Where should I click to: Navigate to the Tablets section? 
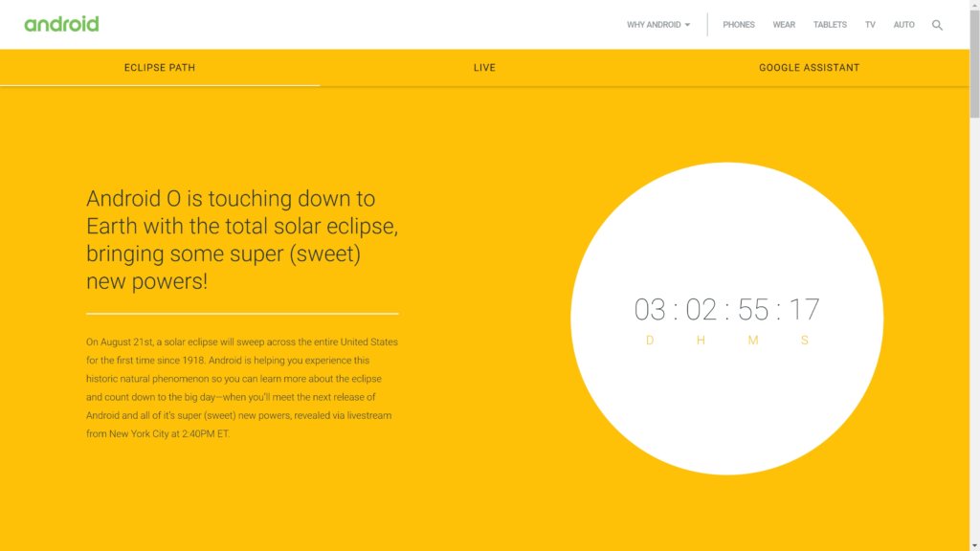(830, 25)
